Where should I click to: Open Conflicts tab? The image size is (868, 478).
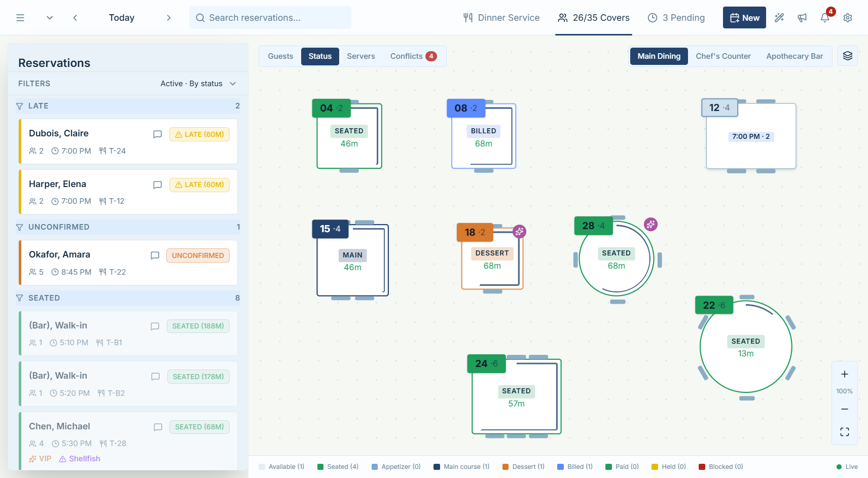pos(413,56)
